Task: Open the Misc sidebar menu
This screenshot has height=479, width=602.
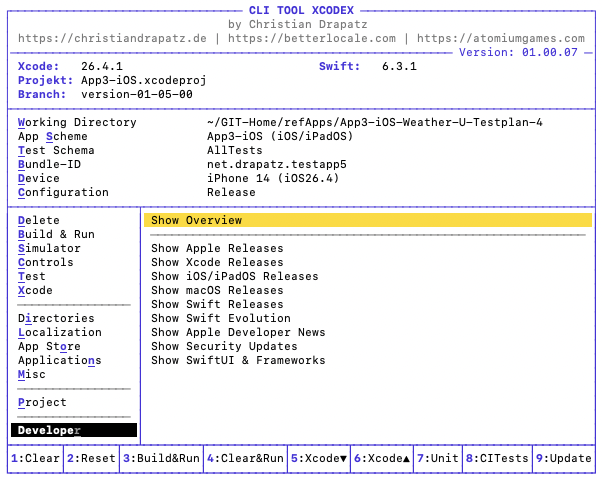Action: (x=31, y=374)
